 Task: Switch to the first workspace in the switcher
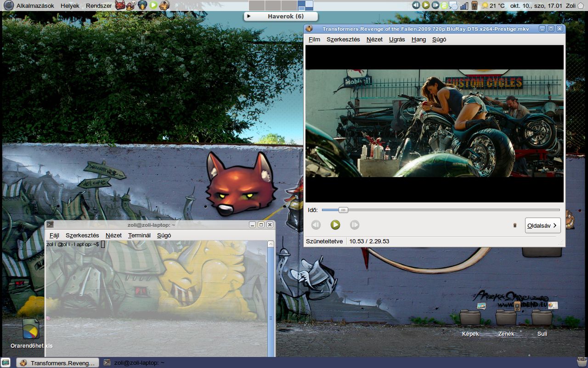coord(256,6)
